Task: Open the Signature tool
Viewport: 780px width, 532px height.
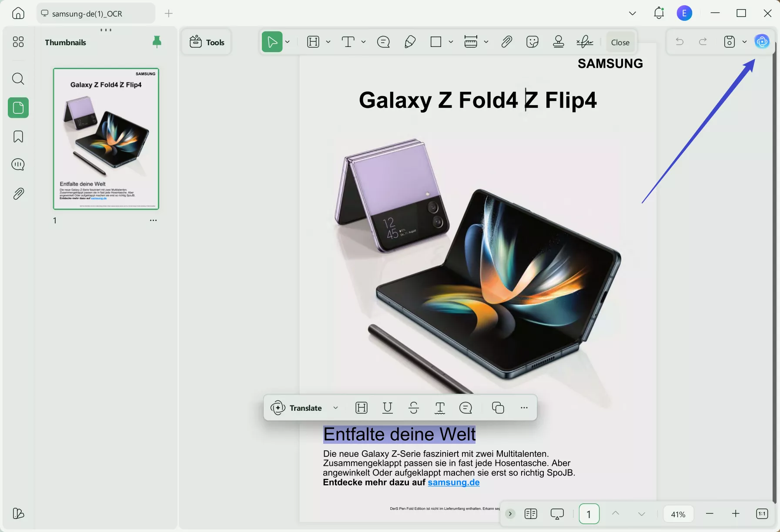Action: pos(585,42)
